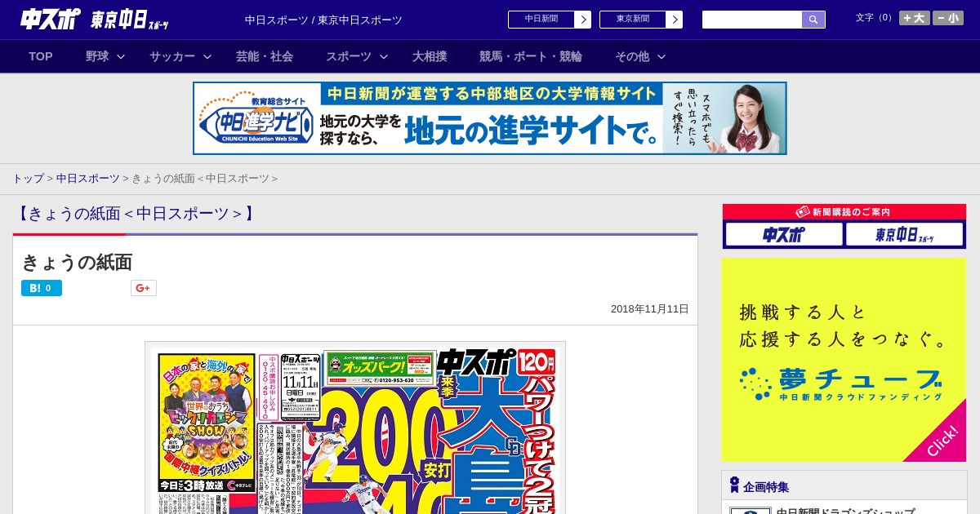This screenshot has height=514, width=980.
Task: Open 競馬・ボート・競輪 menu item
Action: point(531,56)
